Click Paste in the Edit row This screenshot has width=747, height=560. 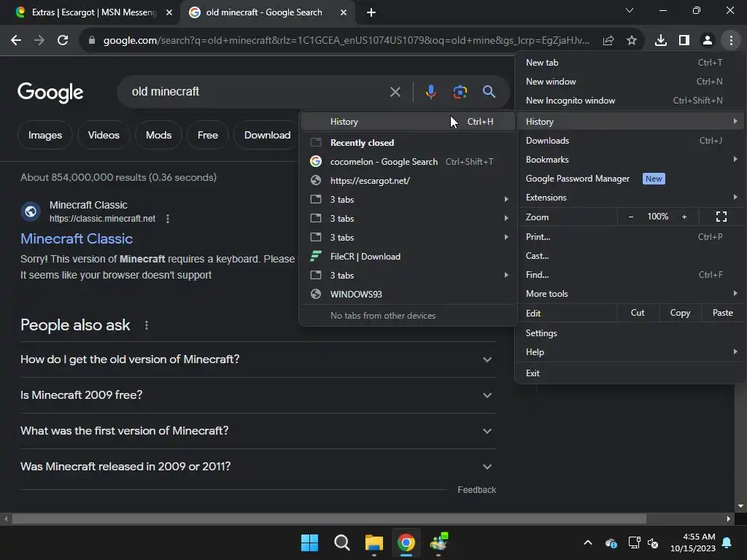(x=723, y=313)
